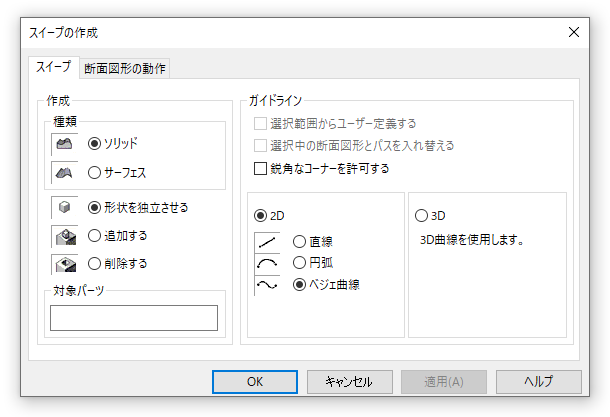Switch to the スイープ tab
The width and height of the screenshot is (610, 417).
click(54, 67)
